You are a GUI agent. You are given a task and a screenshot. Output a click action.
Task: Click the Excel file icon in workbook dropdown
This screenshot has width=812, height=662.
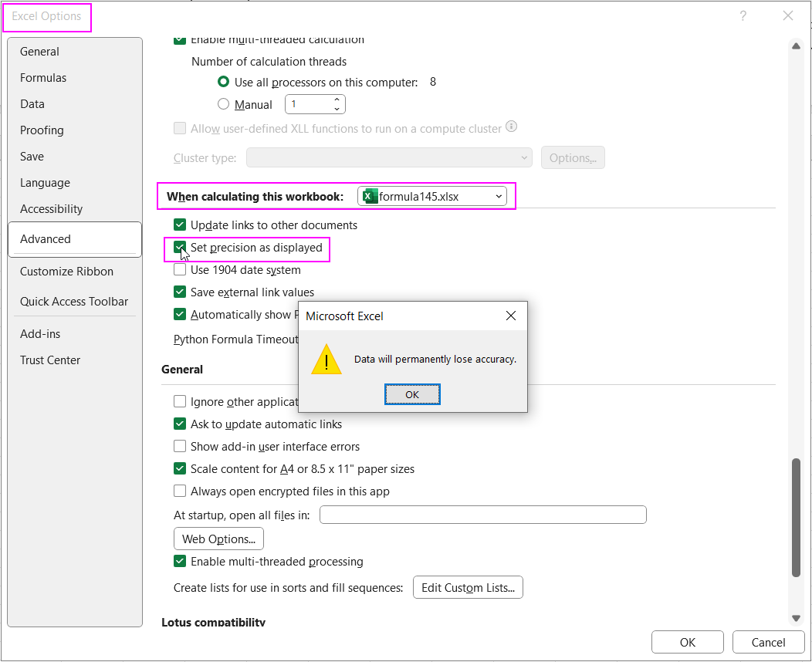click(x=370, y=197)
